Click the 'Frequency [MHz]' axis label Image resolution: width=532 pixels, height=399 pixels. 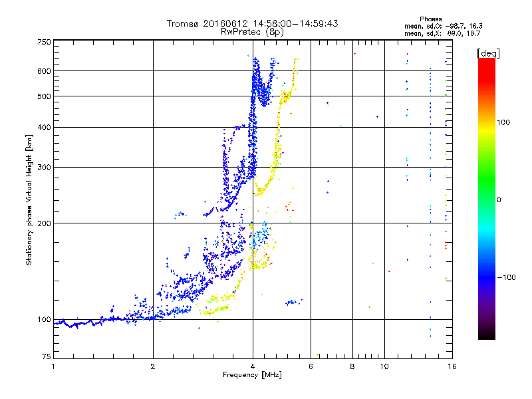click(252, 375)
